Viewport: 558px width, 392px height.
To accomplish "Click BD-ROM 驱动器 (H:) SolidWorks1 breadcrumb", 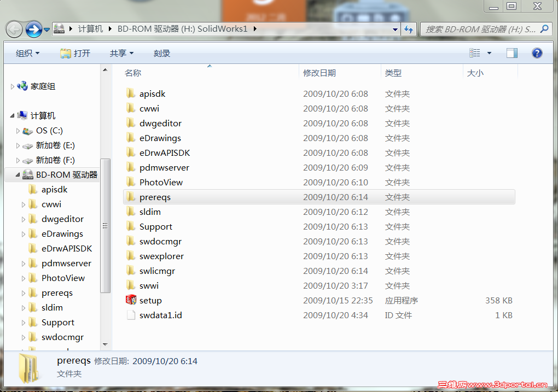I will [182, 29].
